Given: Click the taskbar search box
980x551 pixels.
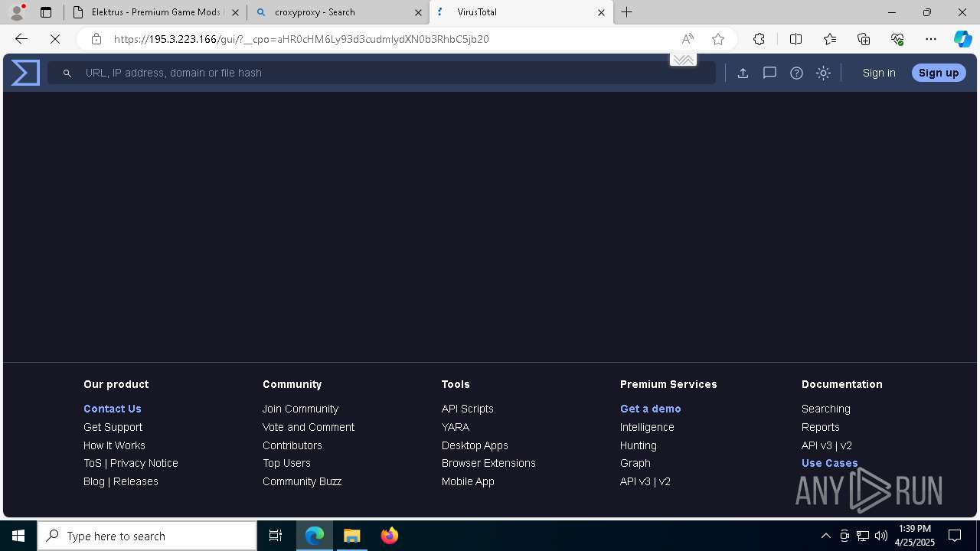Looking at the screenshot, I should pos(147,536).
